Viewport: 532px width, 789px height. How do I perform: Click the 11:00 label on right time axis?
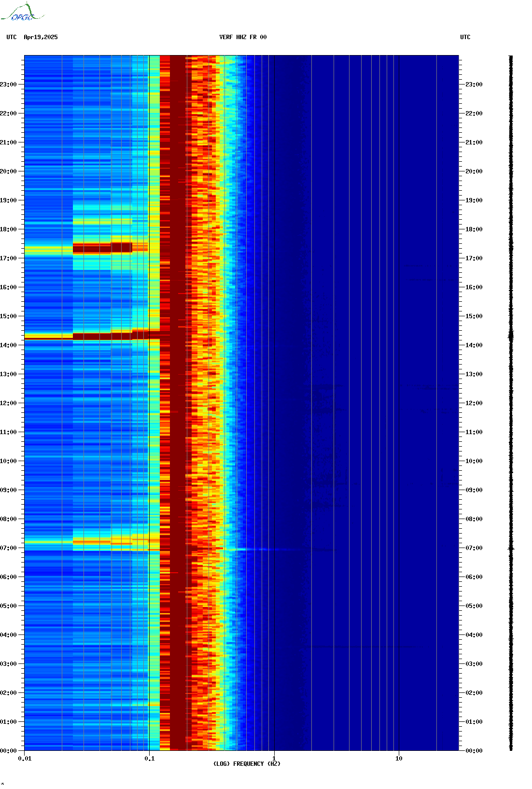(474, 432)
